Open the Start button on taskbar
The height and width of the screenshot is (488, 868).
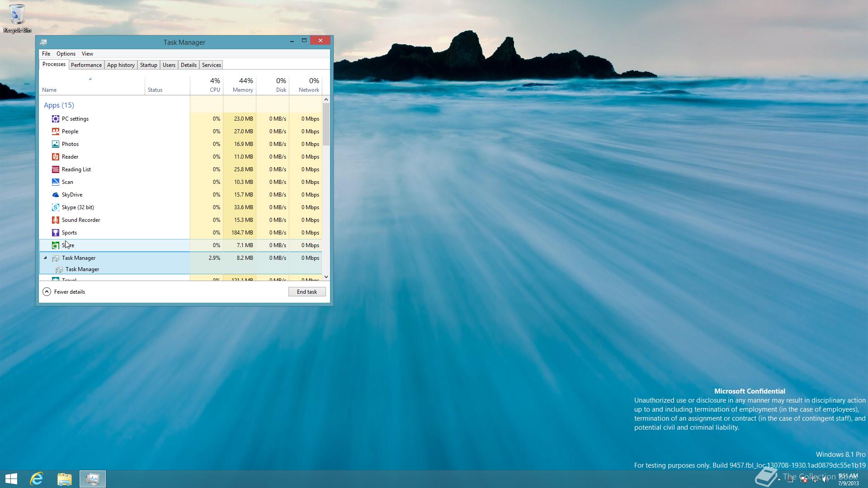11,479
